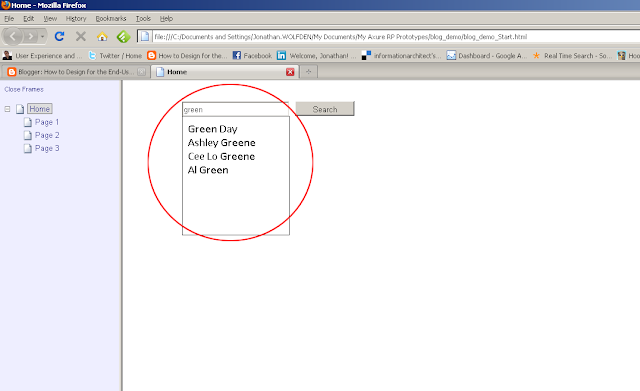Select Home in the sitemap tree
The image size is (640, 391).
(40, 109)
